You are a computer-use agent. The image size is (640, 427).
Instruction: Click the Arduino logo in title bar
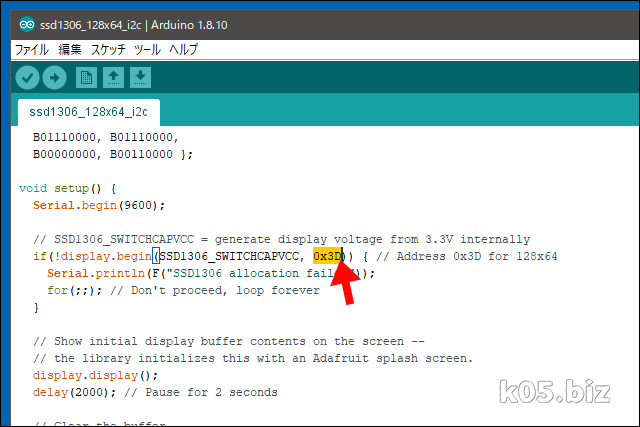click(27, 25)
